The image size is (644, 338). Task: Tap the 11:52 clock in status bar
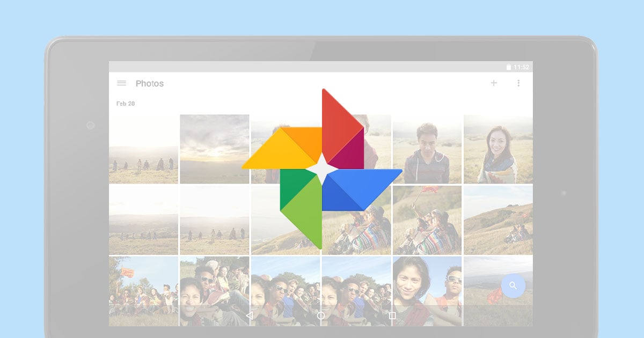(x=522, y=67)
